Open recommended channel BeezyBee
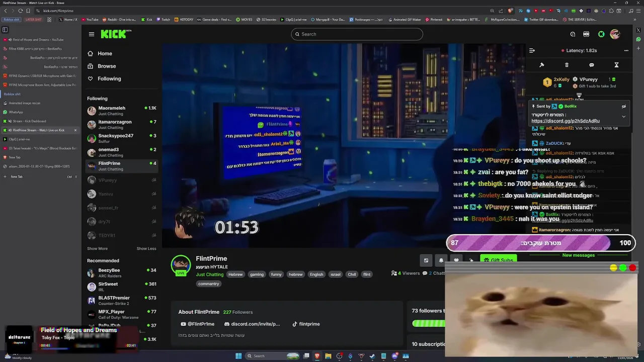The width and height of the screenshot is (644, 362). click(x=122, y=273)
